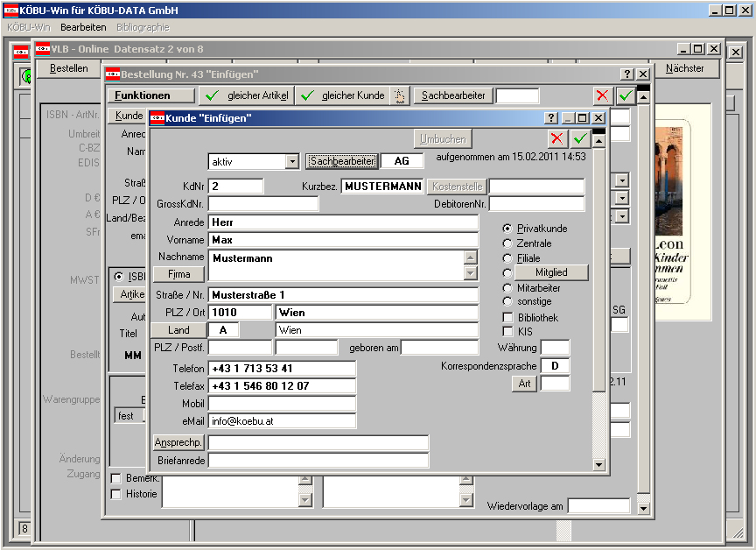Click the scroll-down arrow of Kunde dialog scrollbar

click(598, 465)
